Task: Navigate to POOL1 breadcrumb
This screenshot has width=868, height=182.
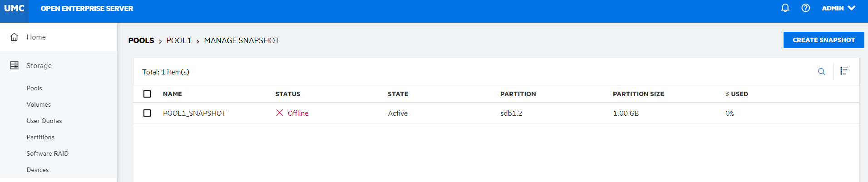Action: (179, 41)
